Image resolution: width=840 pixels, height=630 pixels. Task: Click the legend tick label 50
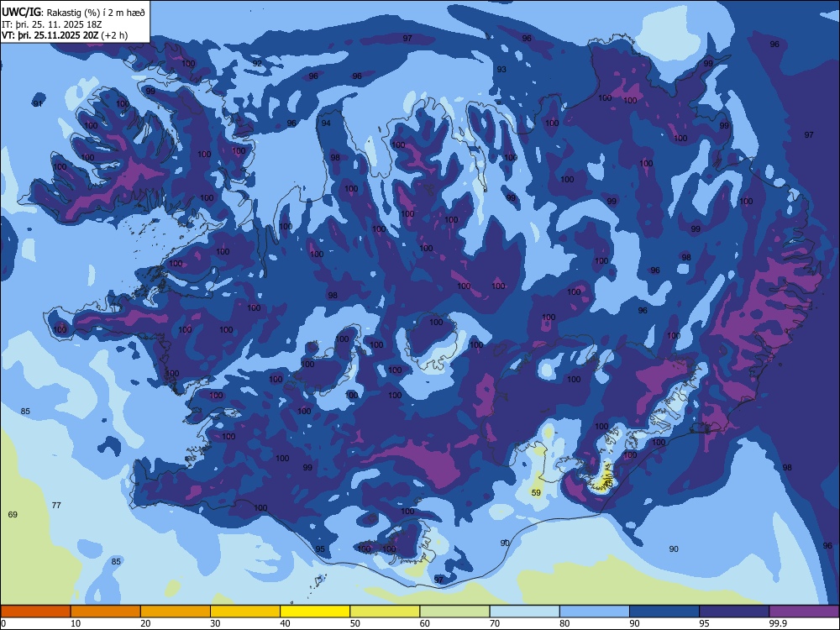(355, 623)
